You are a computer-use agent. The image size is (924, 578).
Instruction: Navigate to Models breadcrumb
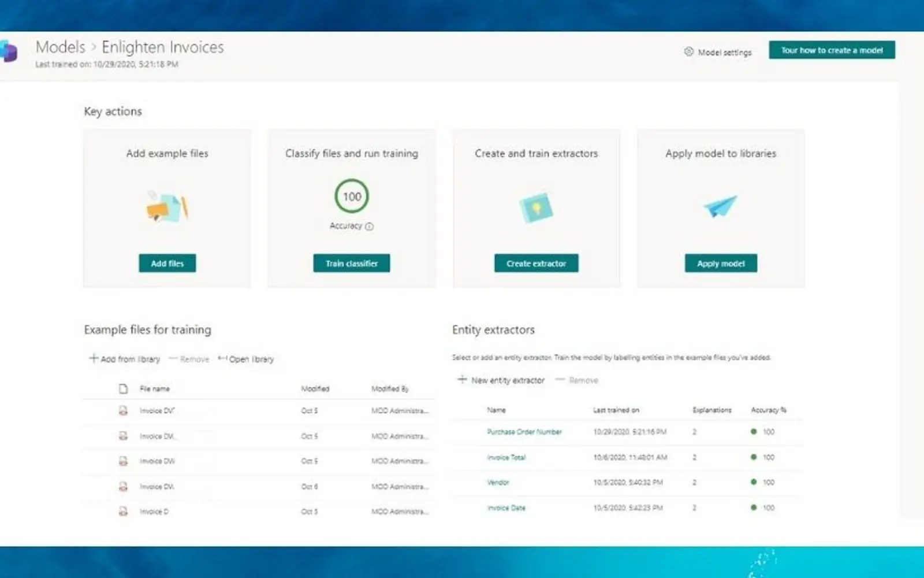[x=60, y=47]
